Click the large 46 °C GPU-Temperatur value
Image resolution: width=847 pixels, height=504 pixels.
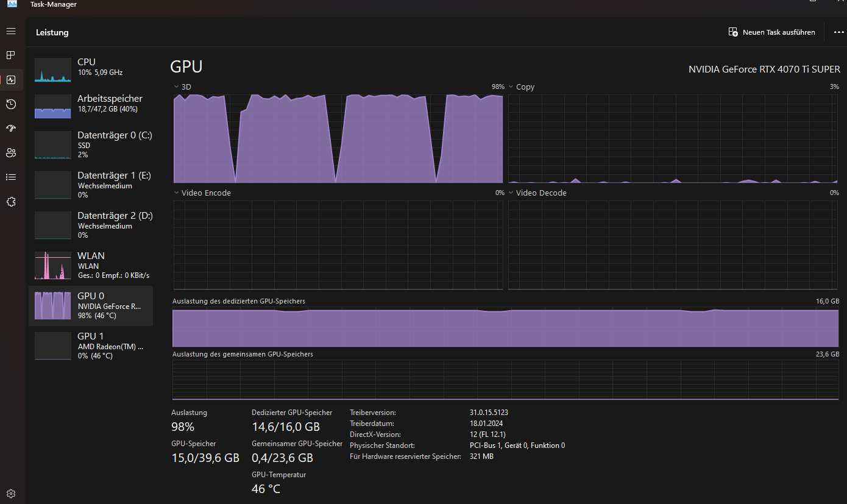[x=266, y=489]
